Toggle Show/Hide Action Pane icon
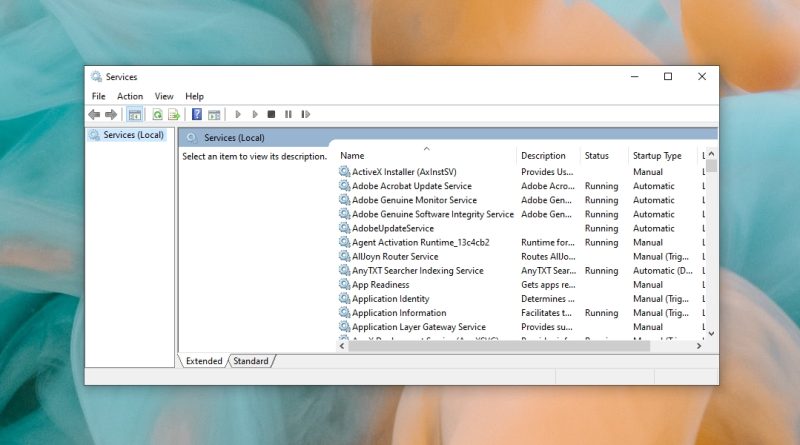This screenshot has width=800, height=445. coord(214,114)
